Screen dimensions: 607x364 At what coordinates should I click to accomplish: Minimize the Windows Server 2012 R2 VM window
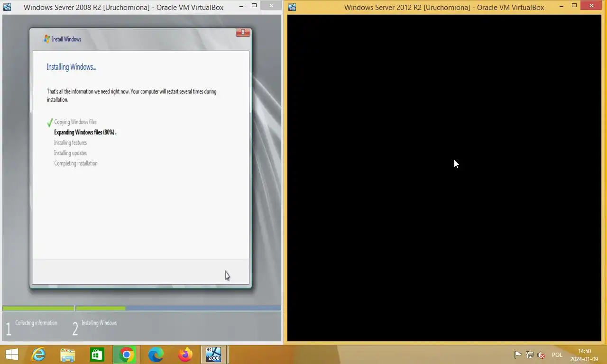(561, 6)
